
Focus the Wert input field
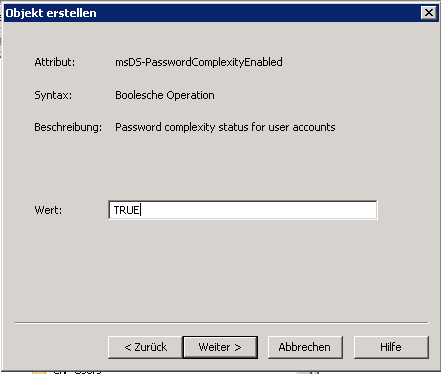coord(243,210)
